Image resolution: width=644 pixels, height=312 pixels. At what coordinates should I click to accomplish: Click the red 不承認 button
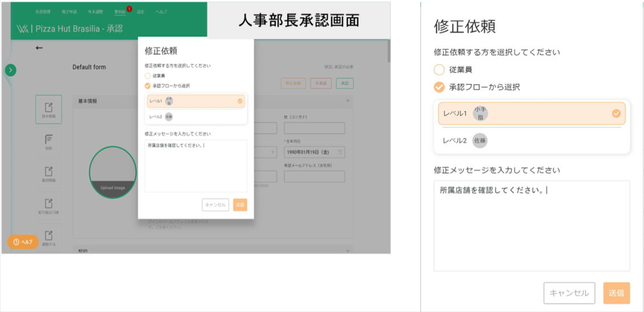321,83
